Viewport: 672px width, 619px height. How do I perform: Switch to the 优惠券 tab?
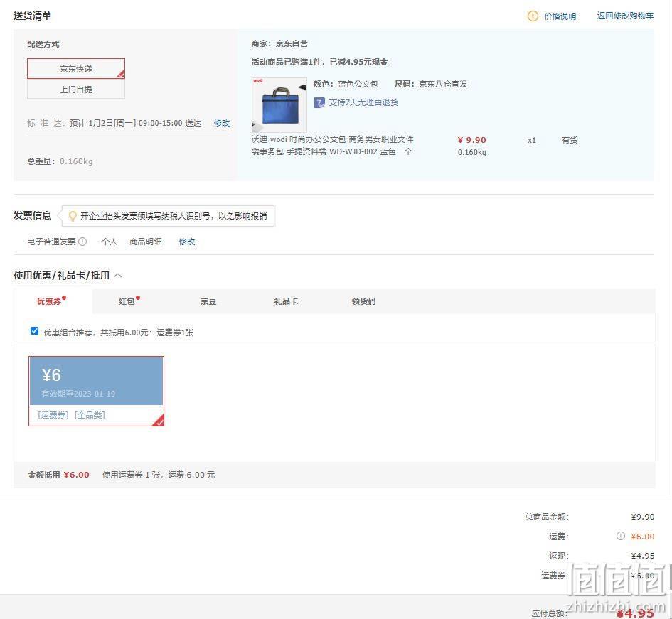[49, 301]
